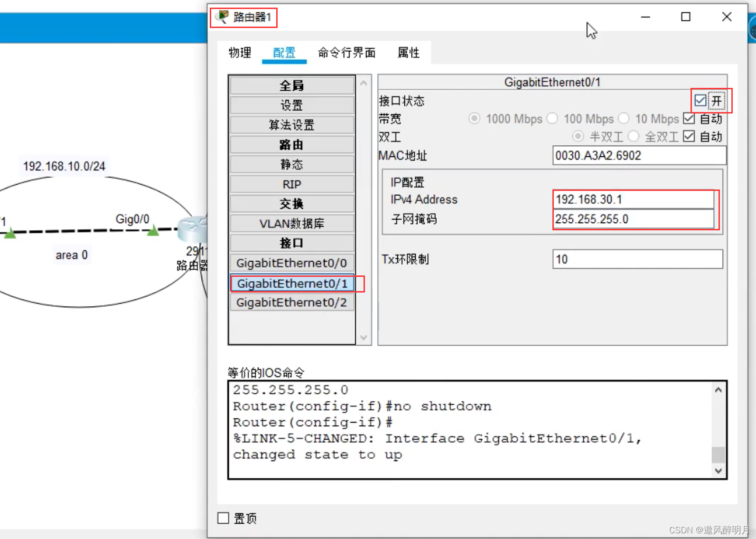Open the RIP routing page
756x539 pixels.
tap(292, 184)
